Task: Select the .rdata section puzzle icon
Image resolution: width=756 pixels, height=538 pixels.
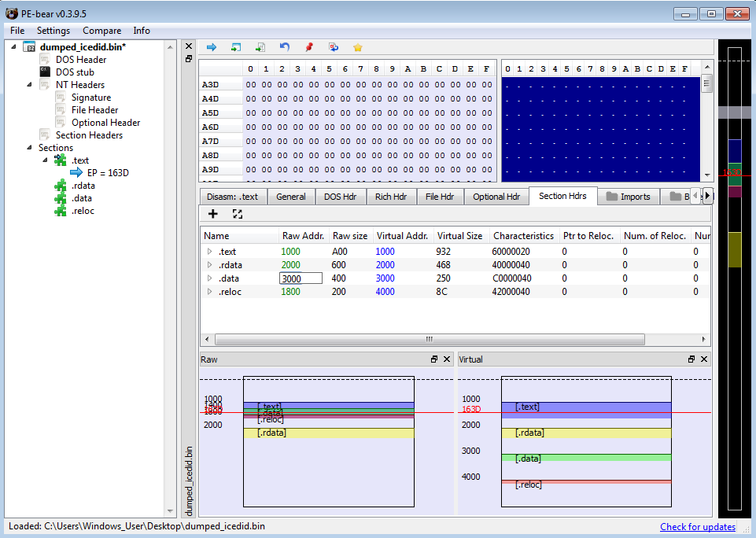Action: pyautogui.click(x=61, y=186)
